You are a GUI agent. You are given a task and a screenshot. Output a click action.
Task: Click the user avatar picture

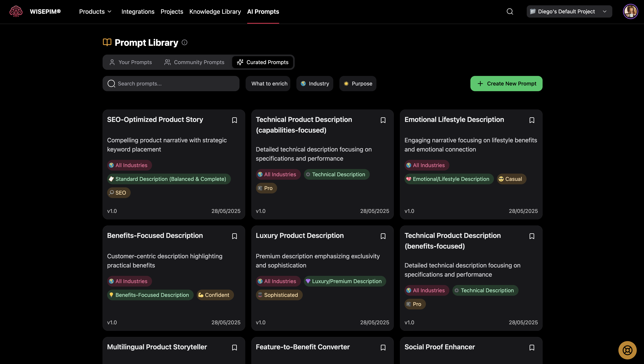[x=630, y=11]
